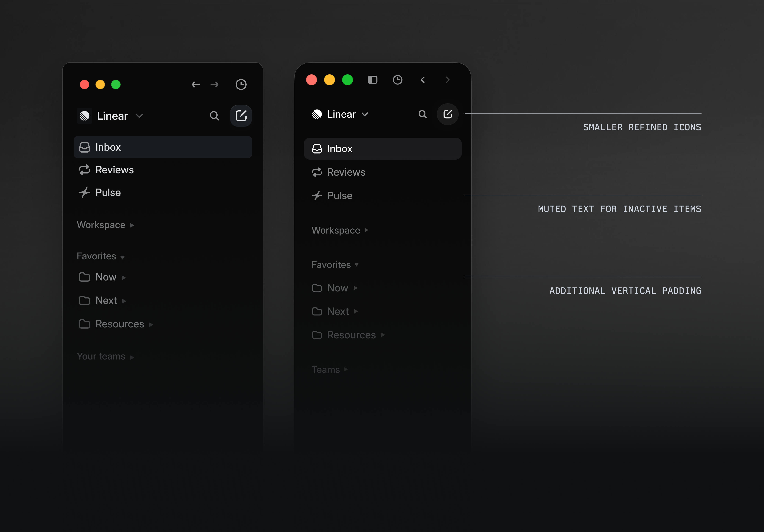Collapse the Favorites section

122,257
